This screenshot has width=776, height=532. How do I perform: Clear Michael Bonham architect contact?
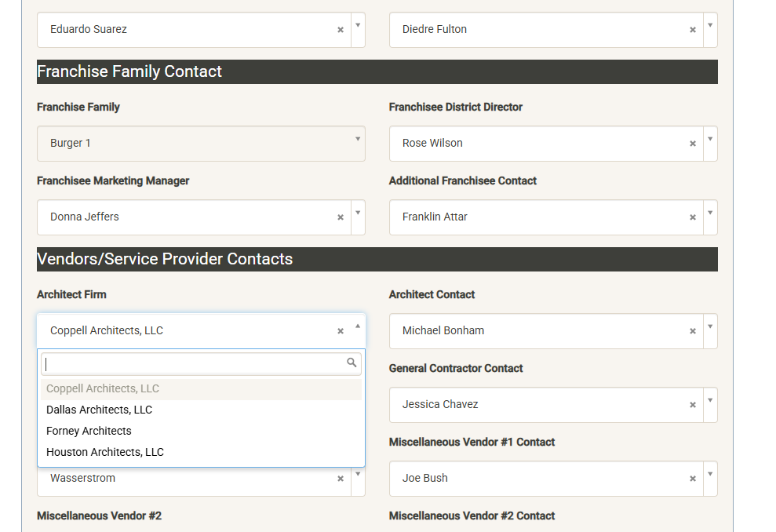(693, 331)
